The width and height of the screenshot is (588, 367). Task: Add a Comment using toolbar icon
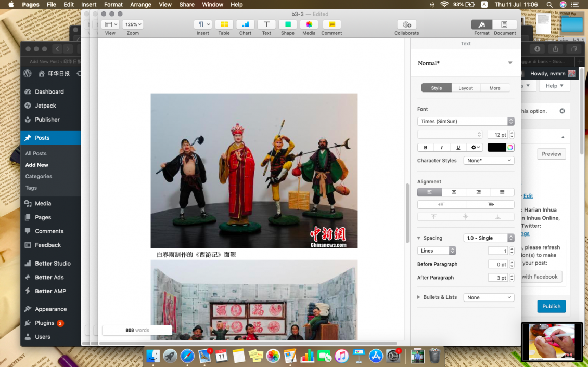coord(331,24)
